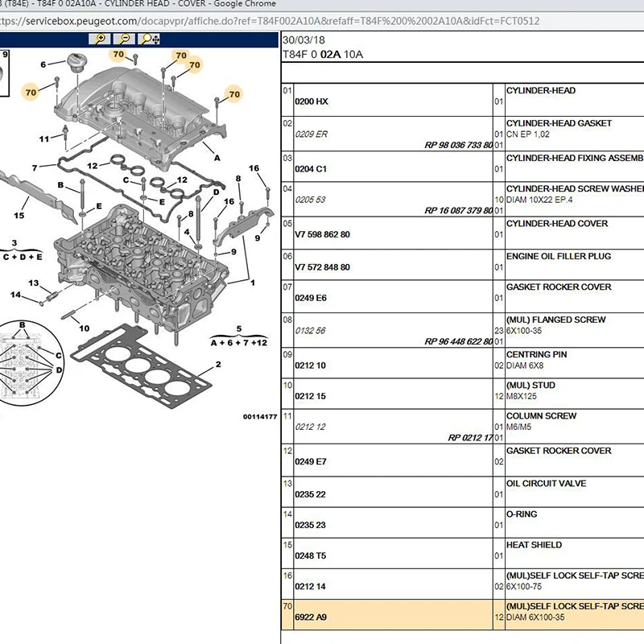Select part number 0204 C1
This screenshot has height=644, width=644.
(311, 169)
